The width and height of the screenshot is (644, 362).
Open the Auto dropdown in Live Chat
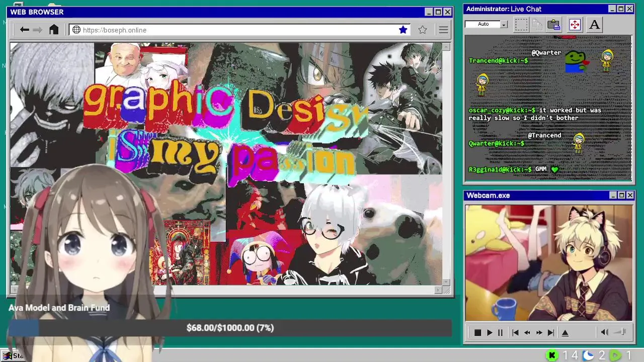504,24
